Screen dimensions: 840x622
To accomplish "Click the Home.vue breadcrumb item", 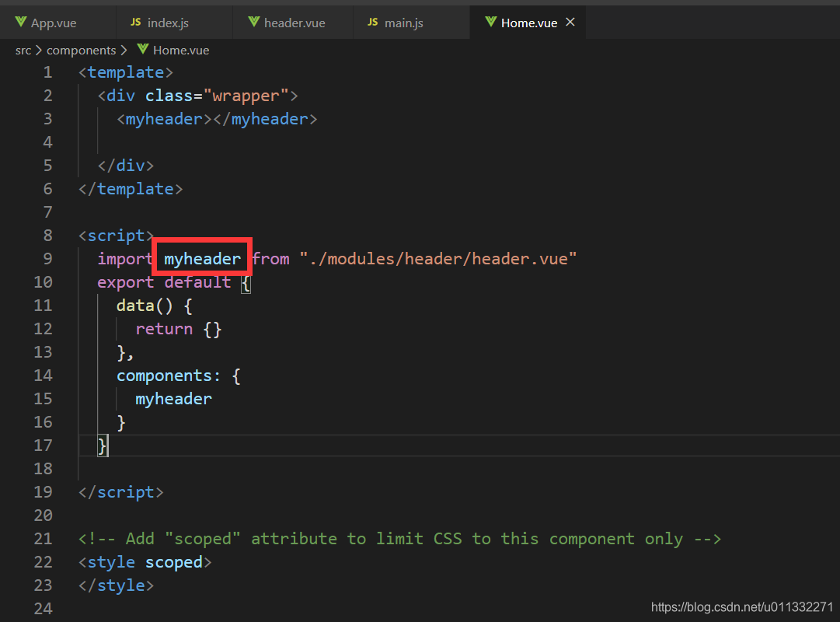I will 181,51.
